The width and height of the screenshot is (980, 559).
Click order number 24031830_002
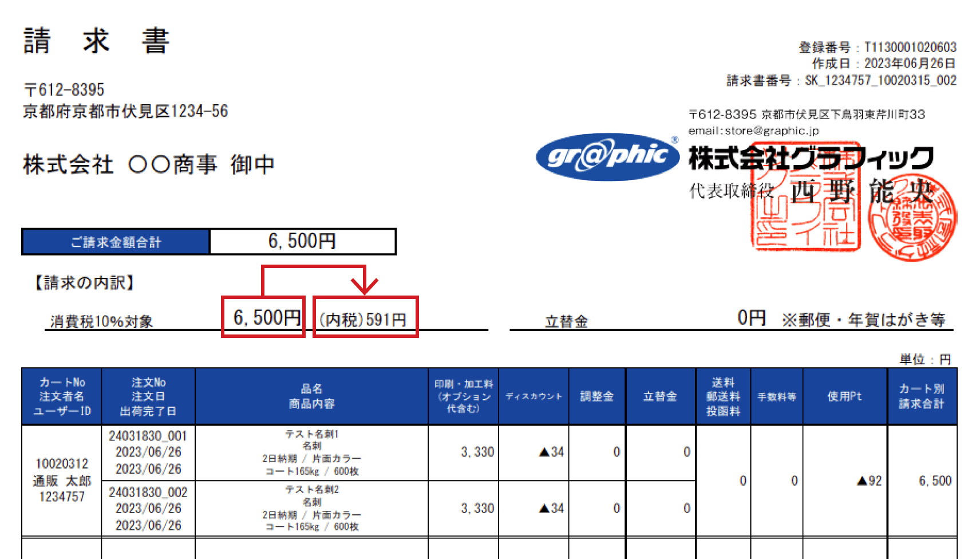pos(148,492)
